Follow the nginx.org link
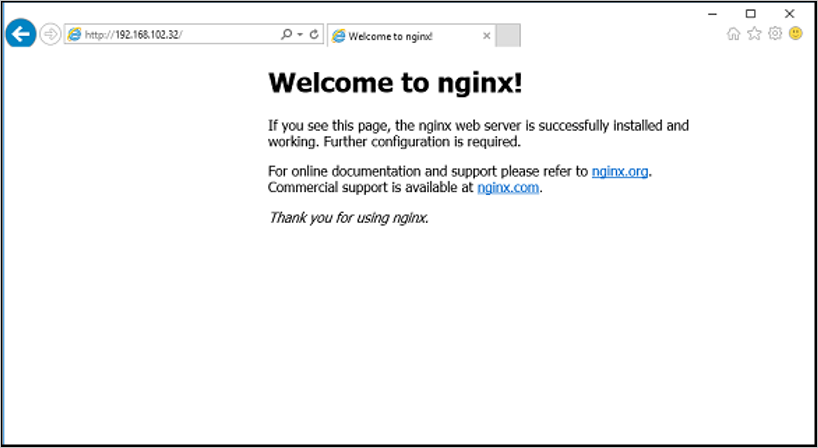Viewport: 818px width, 448px height. [x=620, y=172]
